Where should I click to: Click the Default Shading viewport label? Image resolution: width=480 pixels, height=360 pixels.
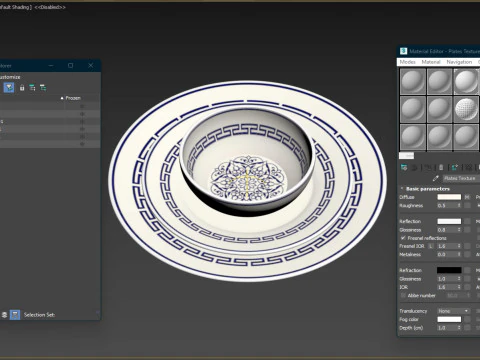[x=15, y=7]
